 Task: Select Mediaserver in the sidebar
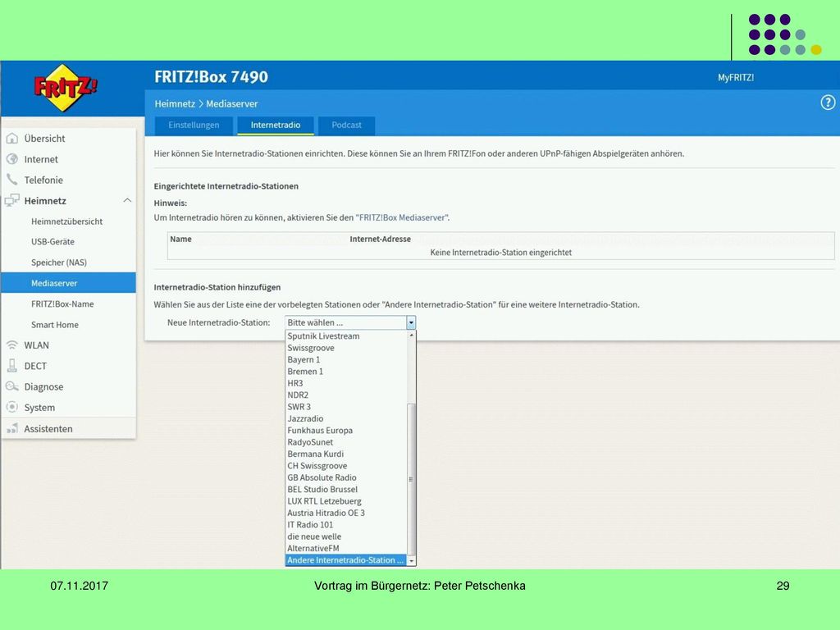tap(69, 283)
